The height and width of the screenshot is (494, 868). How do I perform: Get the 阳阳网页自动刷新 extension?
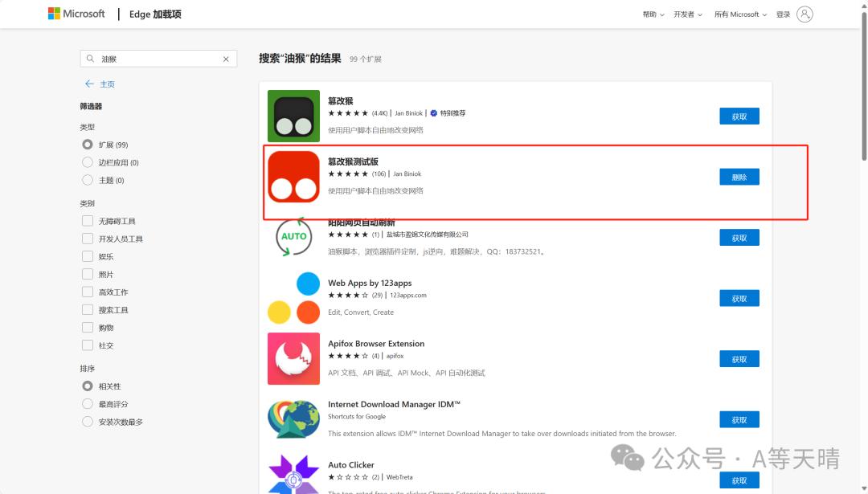[739, 238]
